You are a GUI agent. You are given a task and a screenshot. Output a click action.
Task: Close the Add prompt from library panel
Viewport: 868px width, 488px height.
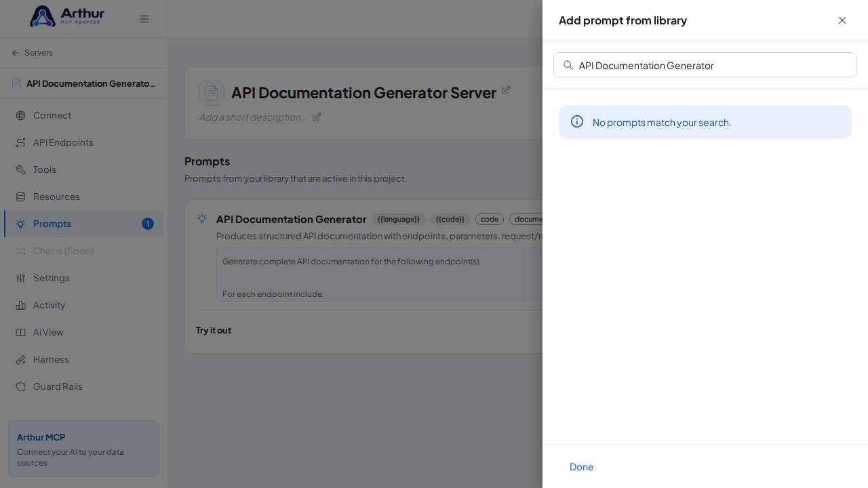[842, 20]
